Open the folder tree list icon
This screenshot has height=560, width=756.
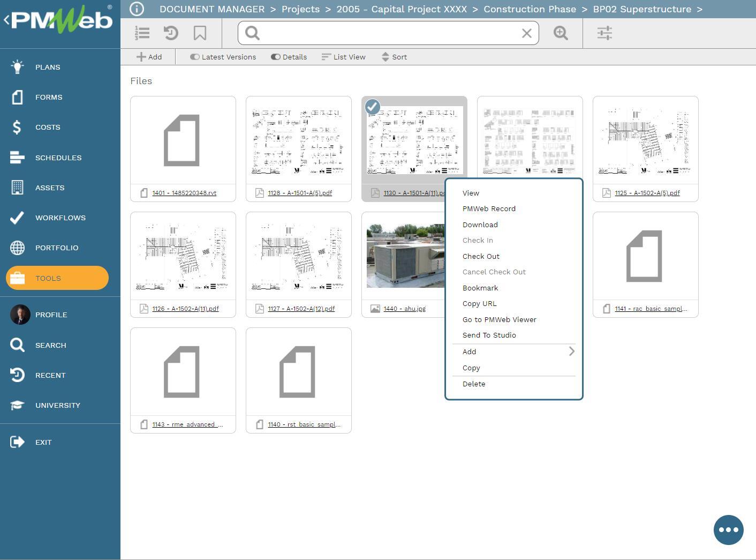tap(142, 33)
